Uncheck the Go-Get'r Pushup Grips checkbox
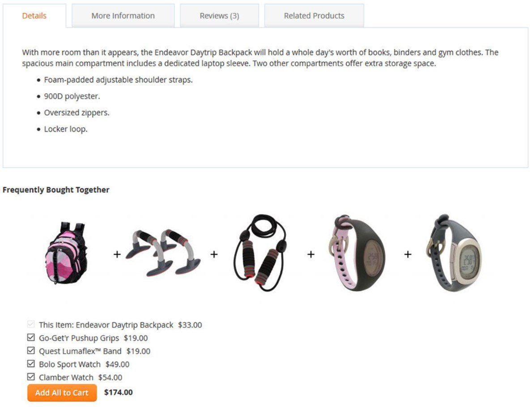Viewport: 532px width, 407px height. click(x=31, y=338)
